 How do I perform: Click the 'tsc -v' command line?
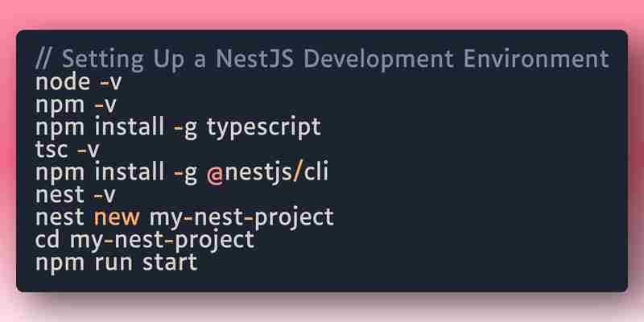(68, 150)
